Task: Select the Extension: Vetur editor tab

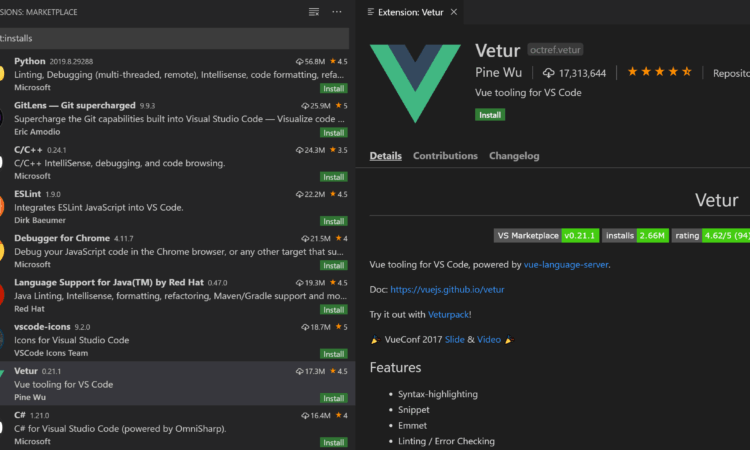Action: [x=410, y=12]
